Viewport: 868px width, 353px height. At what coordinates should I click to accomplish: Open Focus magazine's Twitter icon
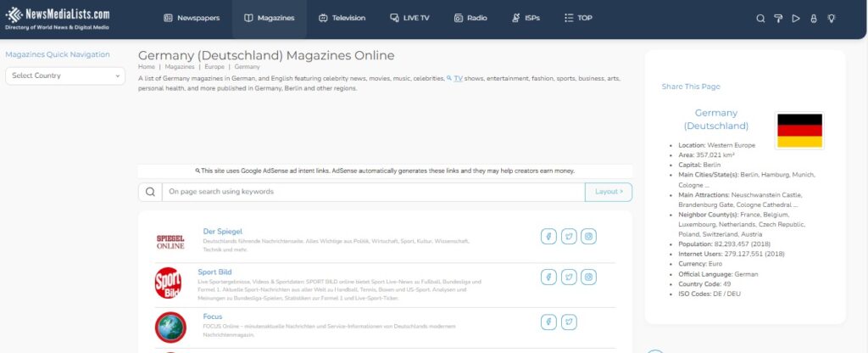pos(569,322)
